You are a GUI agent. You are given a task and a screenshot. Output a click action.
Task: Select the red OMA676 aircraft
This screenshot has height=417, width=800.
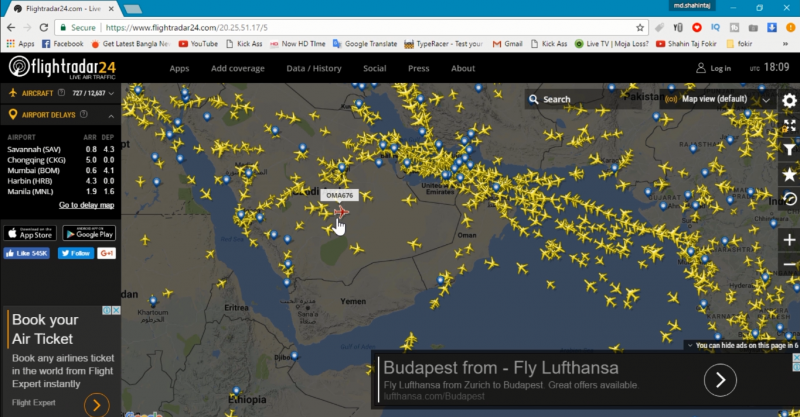(341, 212)
